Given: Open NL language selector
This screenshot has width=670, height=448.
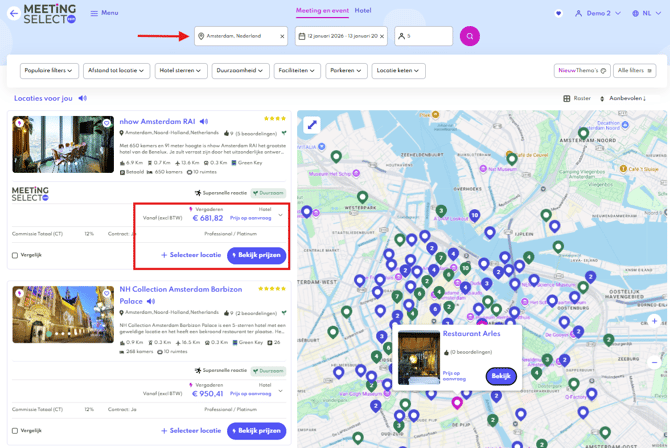Looking at the screenshot, I should point(646,13).
